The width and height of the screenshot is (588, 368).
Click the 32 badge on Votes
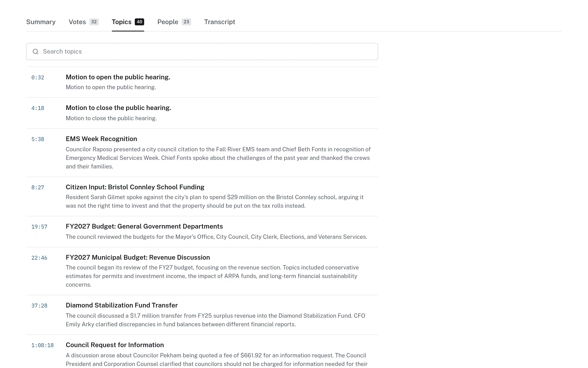point(94,22)
